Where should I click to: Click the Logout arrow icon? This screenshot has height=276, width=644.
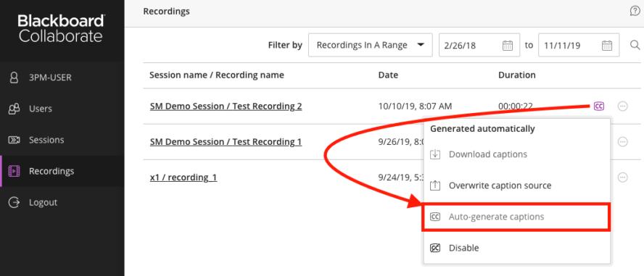[15, 202]
